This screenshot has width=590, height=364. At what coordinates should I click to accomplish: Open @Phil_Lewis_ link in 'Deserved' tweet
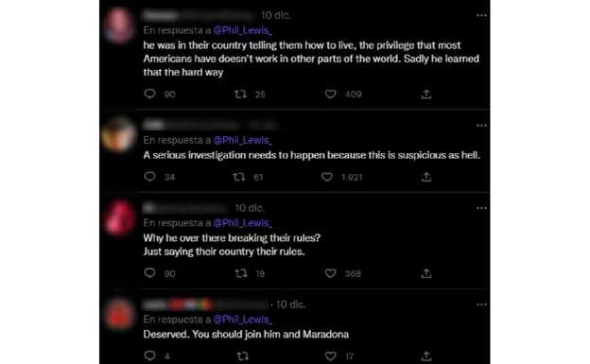pyautogui.click(x=242, y=320)
